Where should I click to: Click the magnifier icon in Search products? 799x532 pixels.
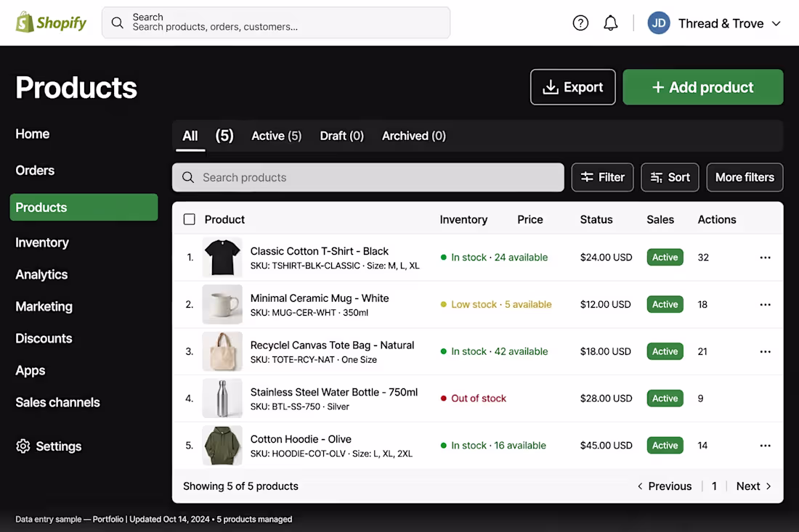point(188,177)
